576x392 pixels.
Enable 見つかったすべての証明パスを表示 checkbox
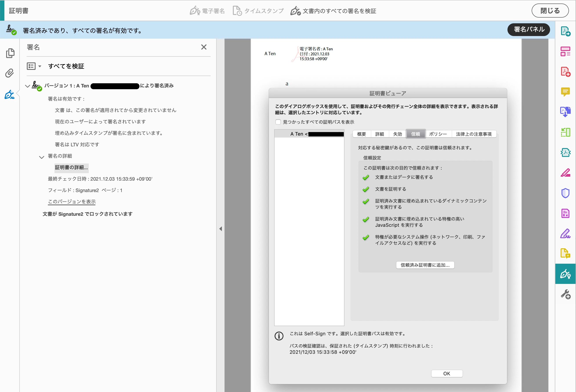click(278, 122)
